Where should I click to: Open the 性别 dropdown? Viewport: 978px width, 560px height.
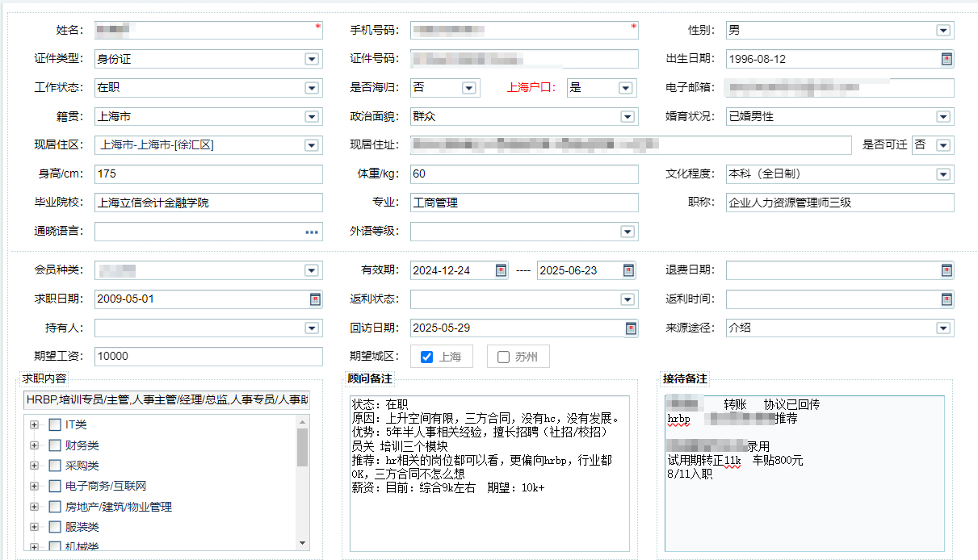[943, 31]
